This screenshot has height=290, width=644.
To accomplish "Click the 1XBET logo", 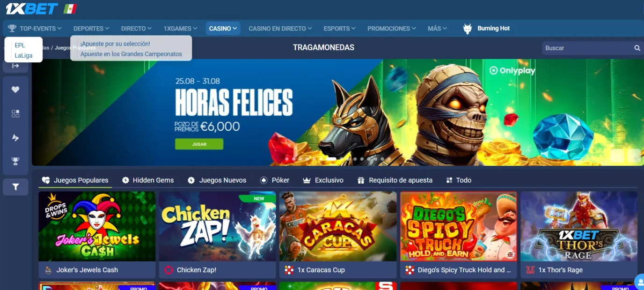I will click(32, 8).
